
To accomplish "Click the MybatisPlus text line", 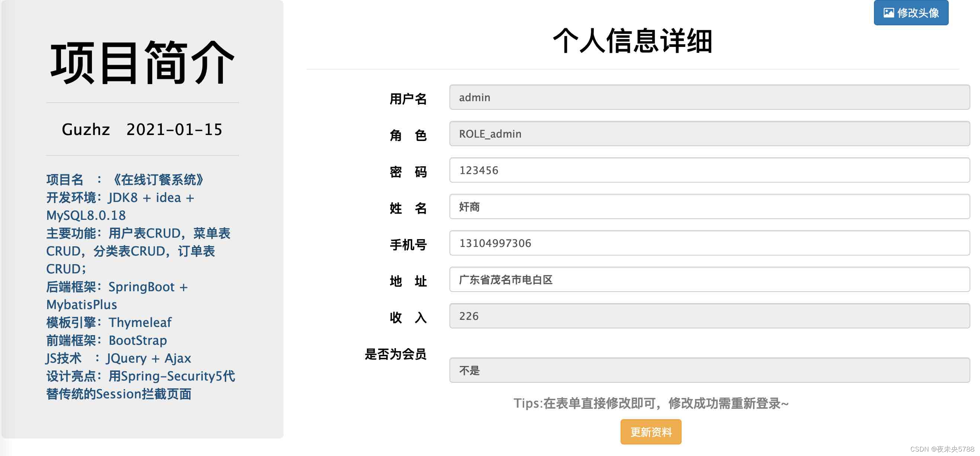I will click(x=82, y=305).
